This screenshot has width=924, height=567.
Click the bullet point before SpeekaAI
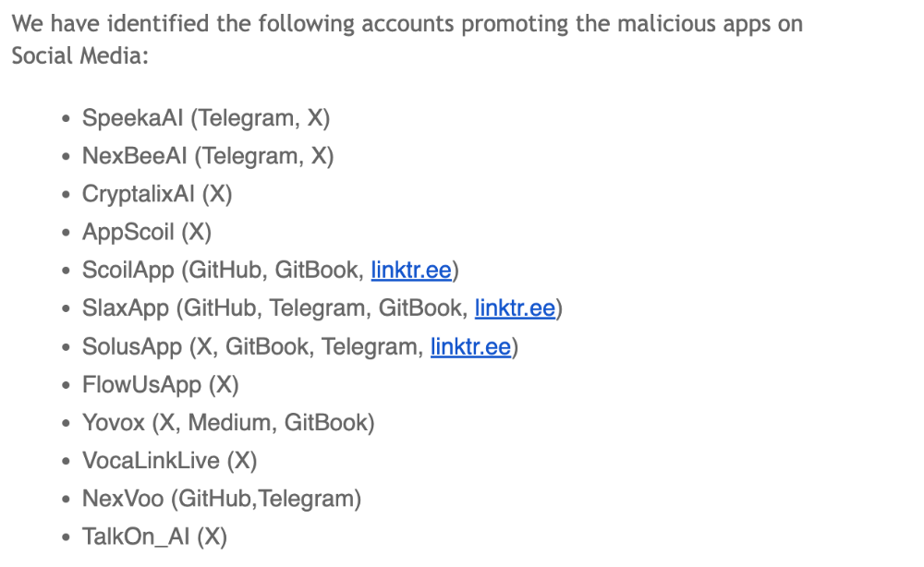(65, 119)
